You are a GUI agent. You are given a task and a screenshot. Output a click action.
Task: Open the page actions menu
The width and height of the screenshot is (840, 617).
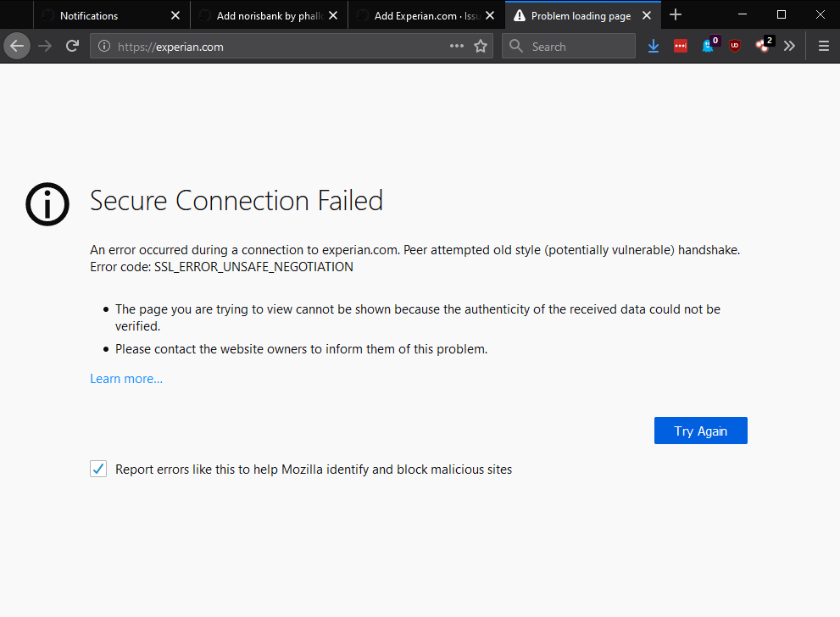pyautogui.click(x=456, y=46)
